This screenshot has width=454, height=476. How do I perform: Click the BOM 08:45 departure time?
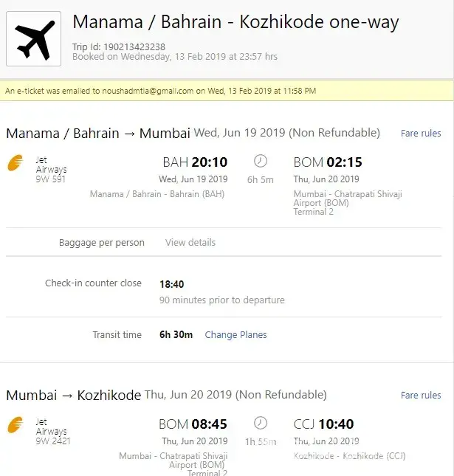193,424
